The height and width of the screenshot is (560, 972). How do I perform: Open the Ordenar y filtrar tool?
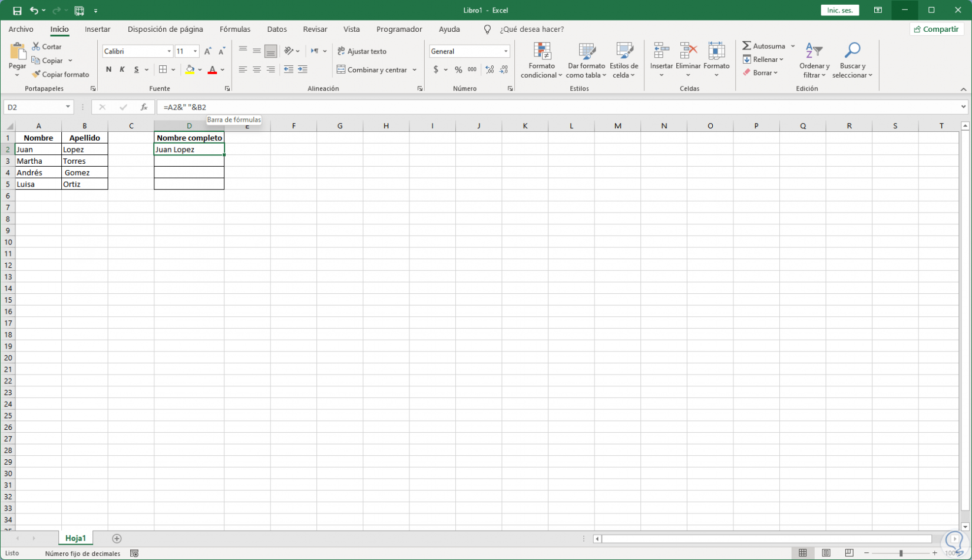(x=814, y=60)
